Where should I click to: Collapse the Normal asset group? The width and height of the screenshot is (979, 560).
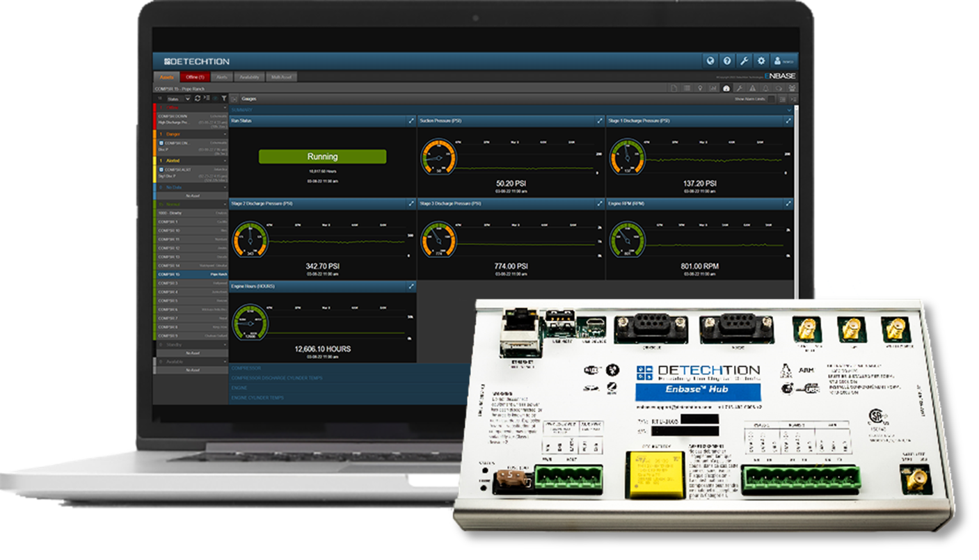(x=225, y=205)
